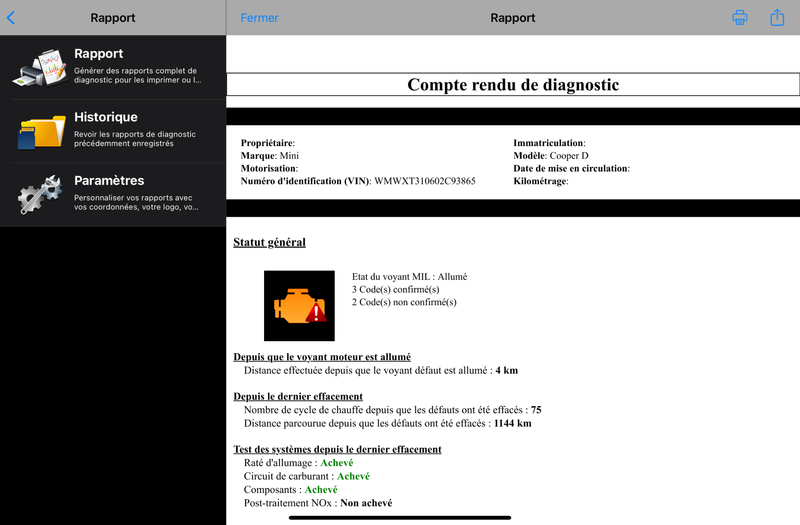Click the engine warning MIL image

pos(299,306)
